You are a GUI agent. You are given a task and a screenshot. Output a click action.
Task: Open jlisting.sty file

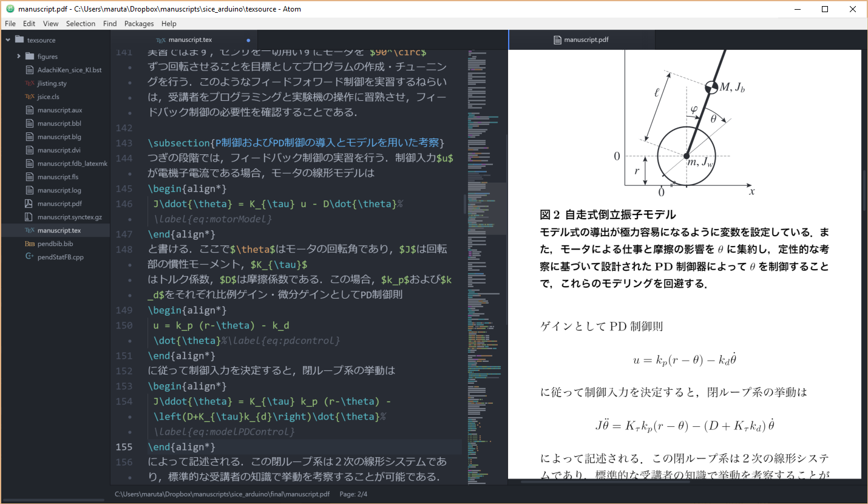point(52,83)
